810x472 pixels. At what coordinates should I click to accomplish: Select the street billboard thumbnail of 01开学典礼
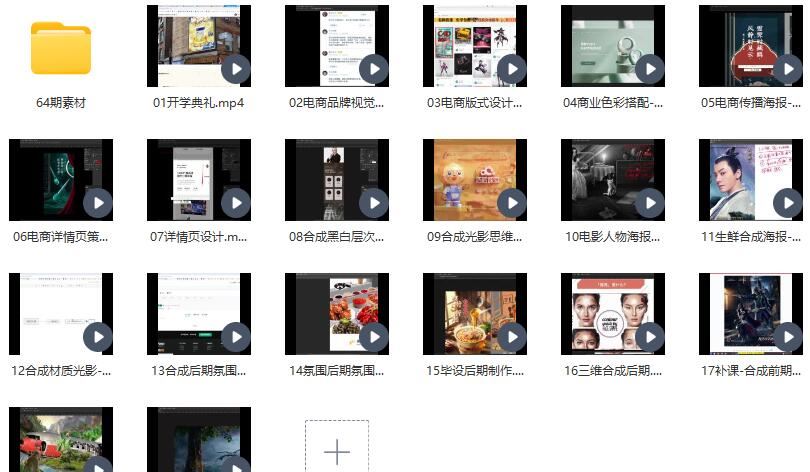199,46
